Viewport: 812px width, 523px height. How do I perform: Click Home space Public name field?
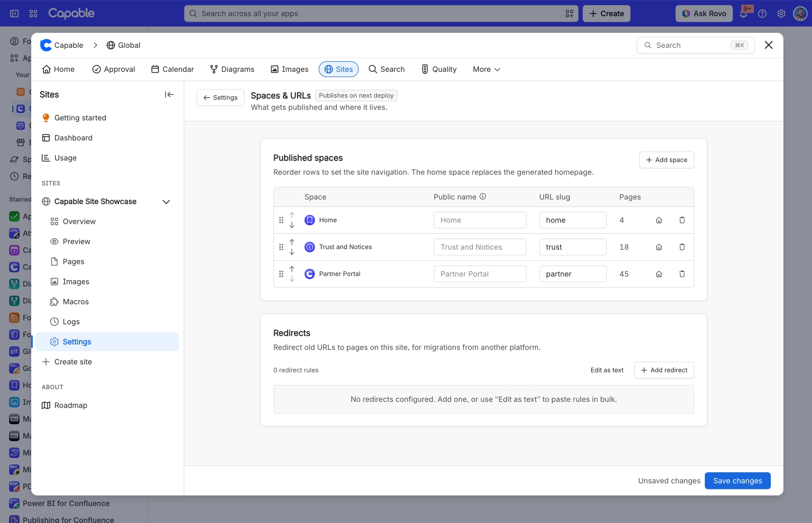(x=480, y=220)
